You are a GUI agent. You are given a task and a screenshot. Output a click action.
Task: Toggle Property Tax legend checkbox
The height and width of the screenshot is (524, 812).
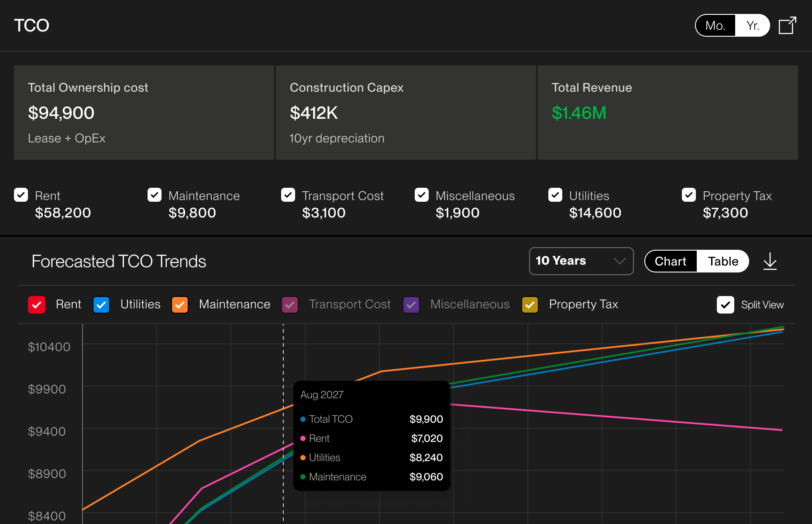coord(530,305)
